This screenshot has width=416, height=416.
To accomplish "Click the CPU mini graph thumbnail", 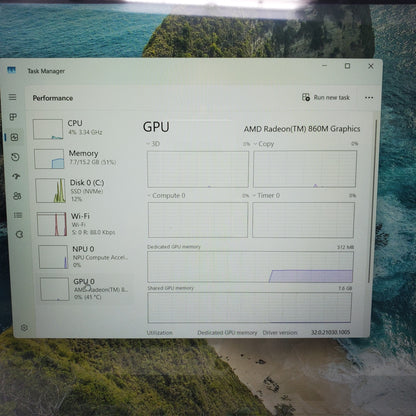I will (x=48, y=129).
